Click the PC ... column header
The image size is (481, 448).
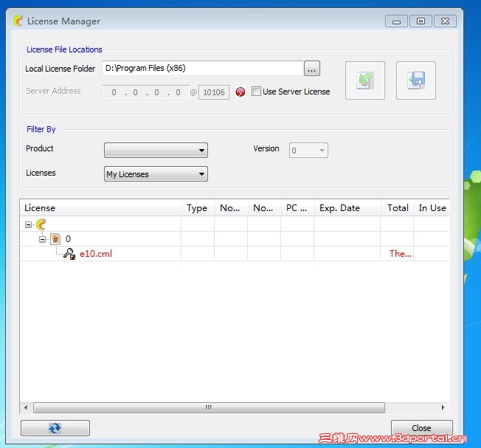pos(297,207)
